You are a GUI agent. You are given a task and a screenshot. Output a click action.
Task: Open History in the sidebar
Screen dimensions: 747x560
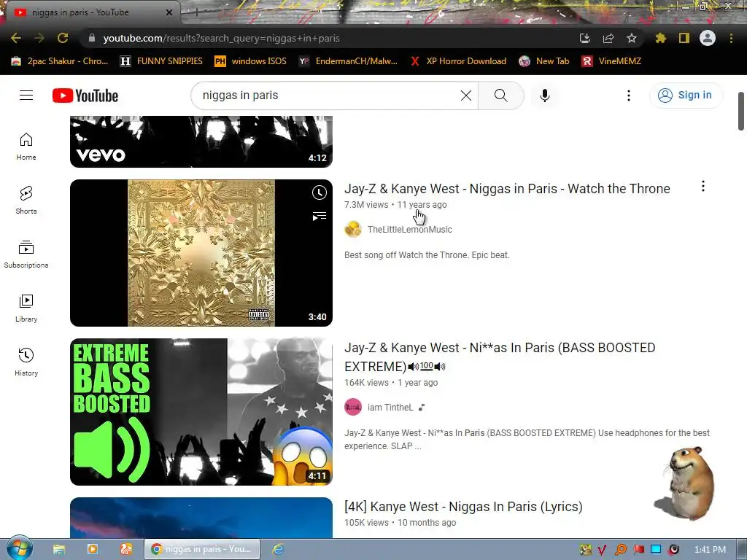(26, 362)
